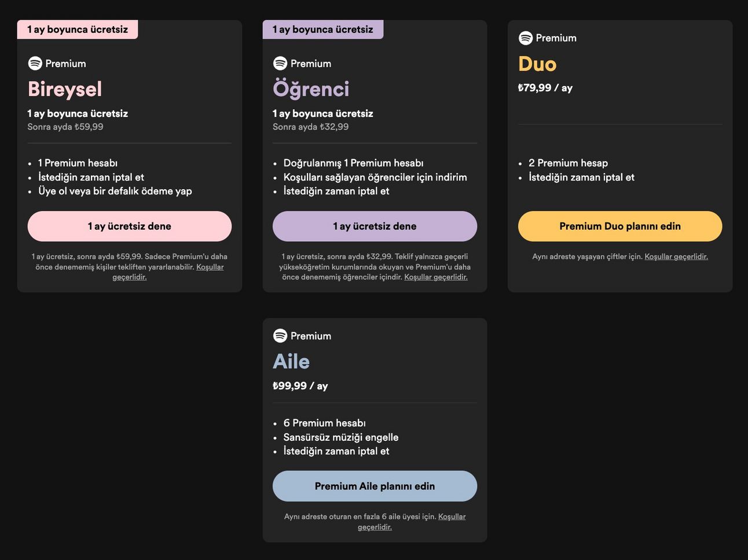Viewport: 748px width, 560px height.
Task: Click the Spotify logo on Bireysel card
Action: tap(35, 63)
